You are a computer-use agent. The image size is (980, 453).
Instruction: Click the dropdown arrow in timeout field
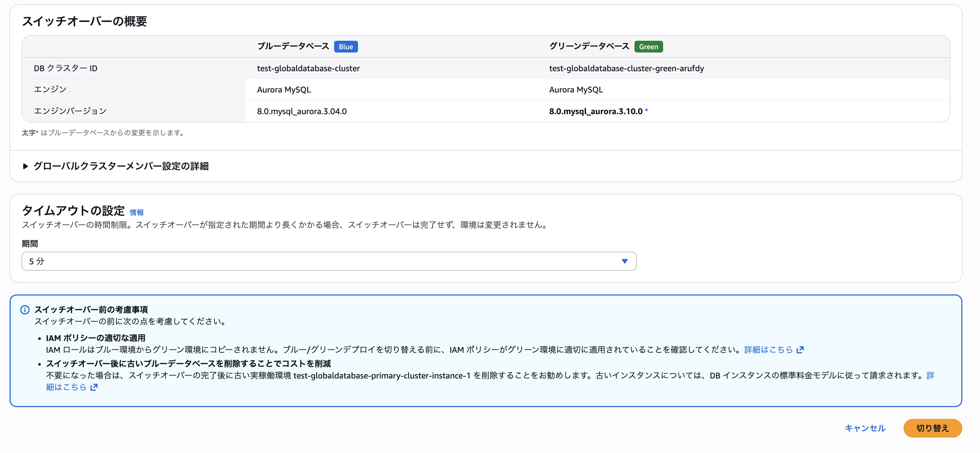(x=624, y=261)
